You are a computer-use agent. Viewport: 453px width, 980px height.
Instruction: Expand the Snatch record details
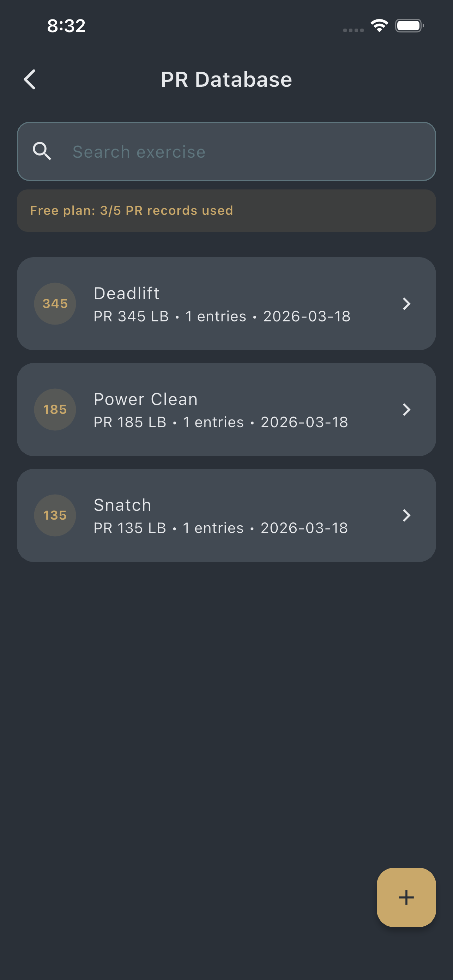(407, 515)
